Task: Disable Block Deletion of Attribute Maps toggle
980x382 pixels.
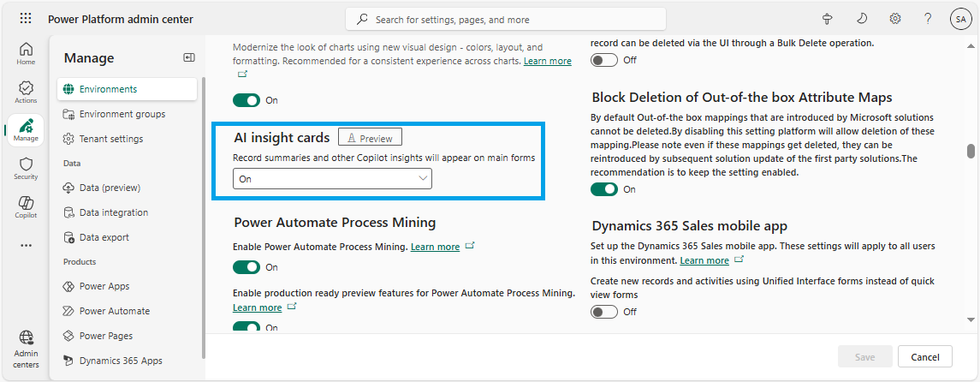Action: (x=604, y=189)
